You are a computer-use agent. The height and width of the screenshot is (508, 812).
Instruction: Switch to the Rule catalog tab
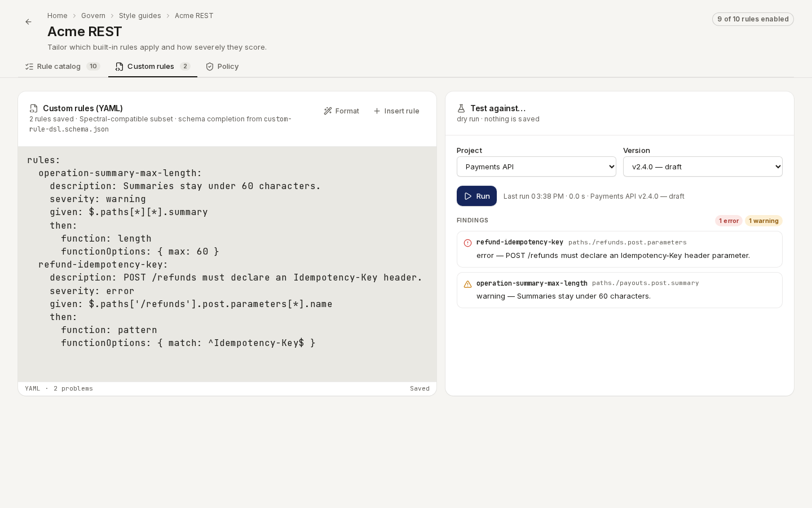pos(63,67)
